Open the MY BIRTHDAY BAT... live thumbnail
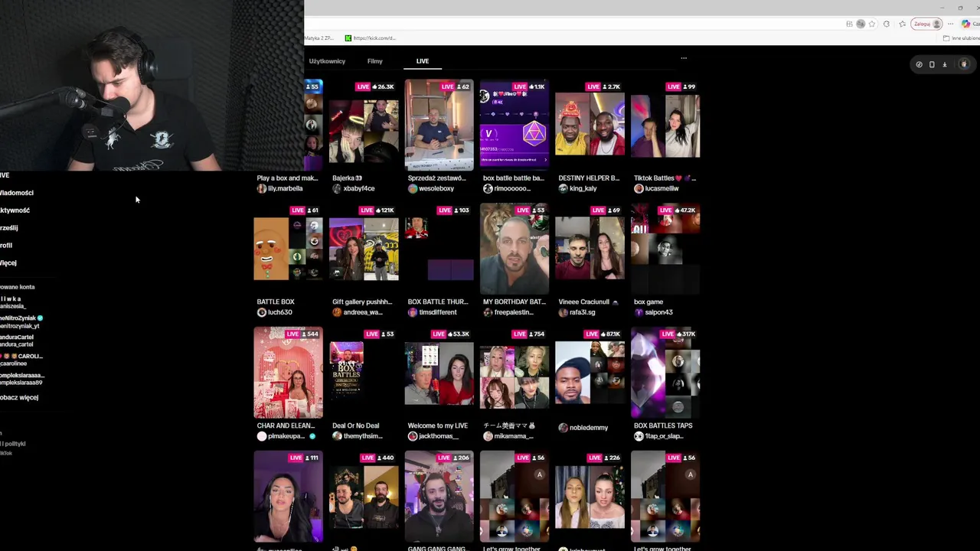 pos(514,249)
